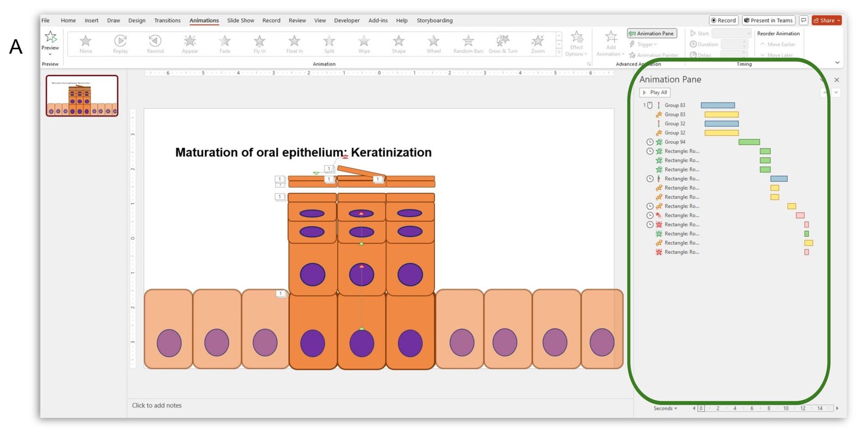Select the Fly In animation effect

(259, 42)
